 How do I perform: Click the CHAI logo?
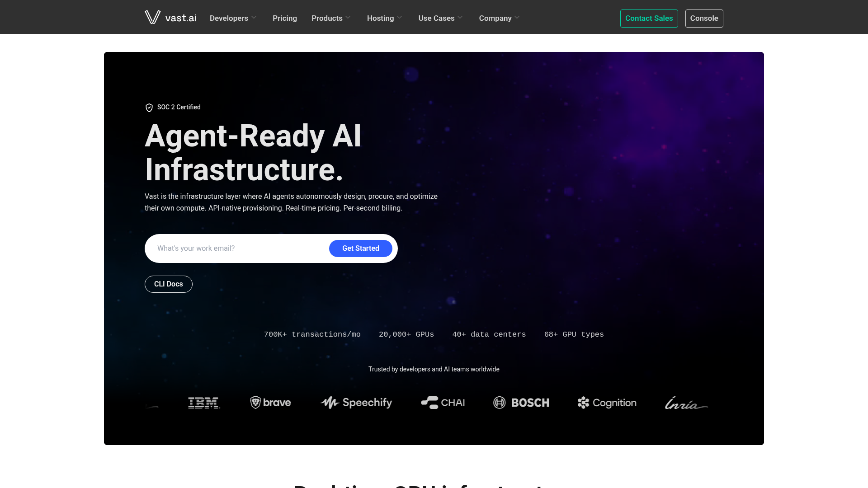coord(443,403)
